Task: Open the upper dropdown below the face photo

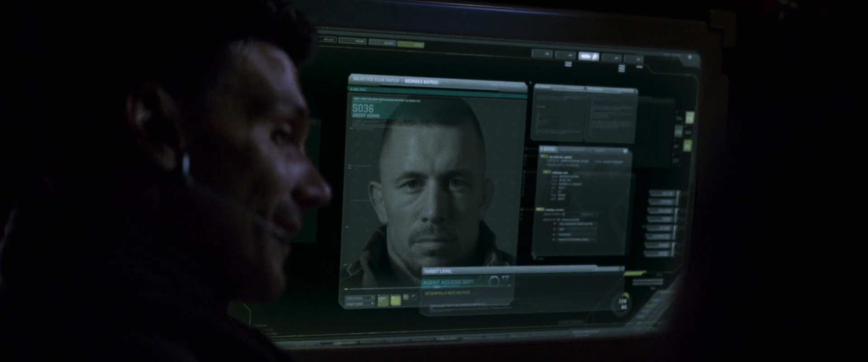Action: 360,298
